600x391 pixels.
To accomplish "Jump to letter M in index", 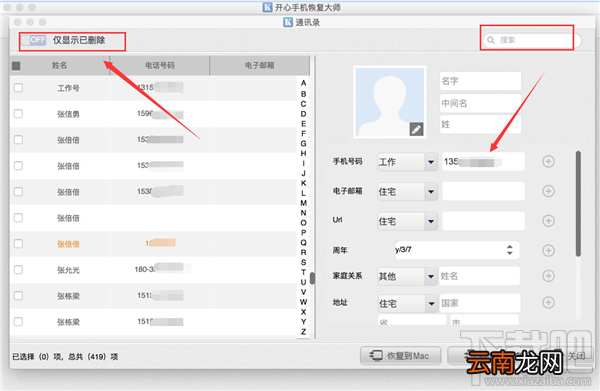I will [303, 203].
